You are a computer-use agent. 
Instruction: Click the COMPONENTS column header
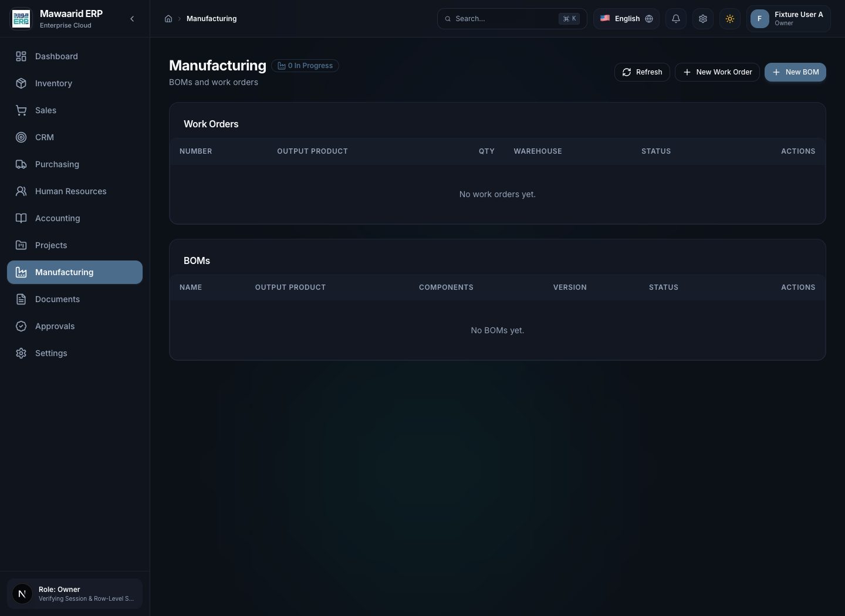click(x=446, y=287)
